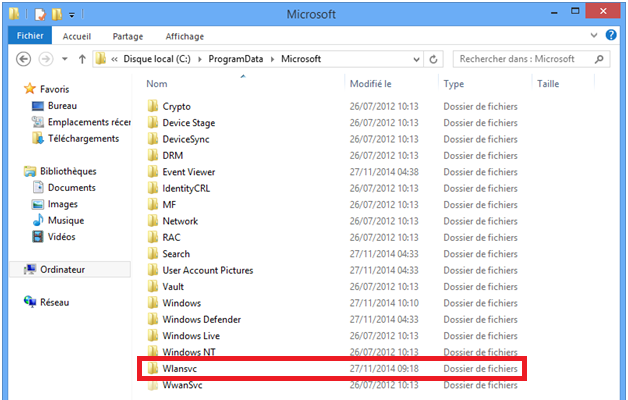
Task: Open the Images library
Action: (x=62, y=204)
